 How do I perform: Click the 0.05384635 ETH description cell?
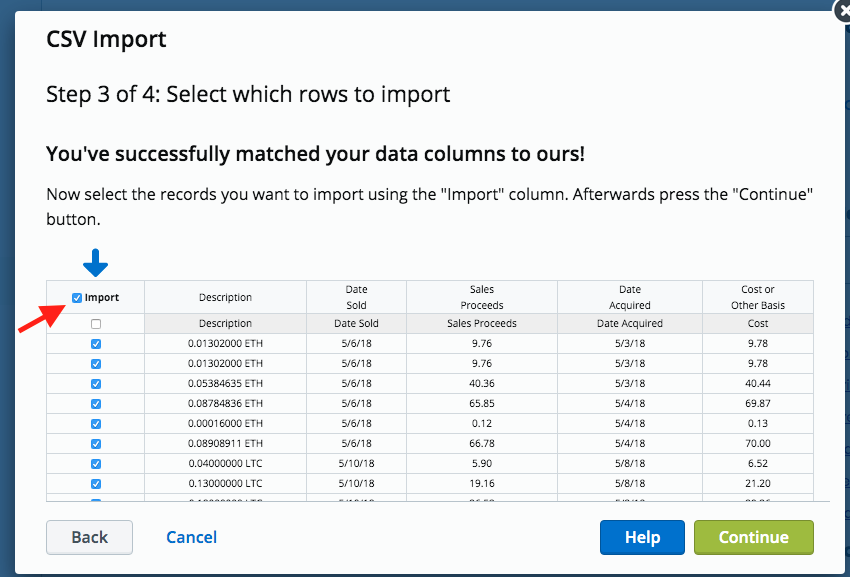point(226,383)
